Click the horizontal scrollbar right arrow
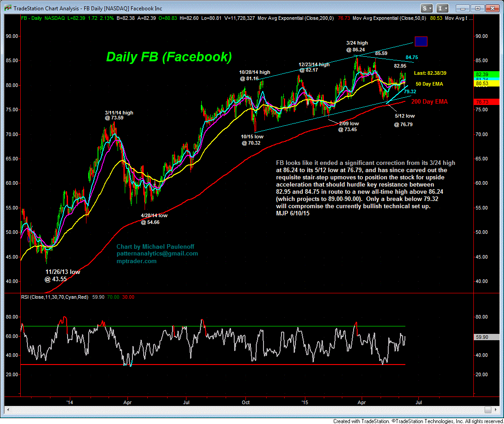Screen dimensions: 504x424 (x=496, y=410)
